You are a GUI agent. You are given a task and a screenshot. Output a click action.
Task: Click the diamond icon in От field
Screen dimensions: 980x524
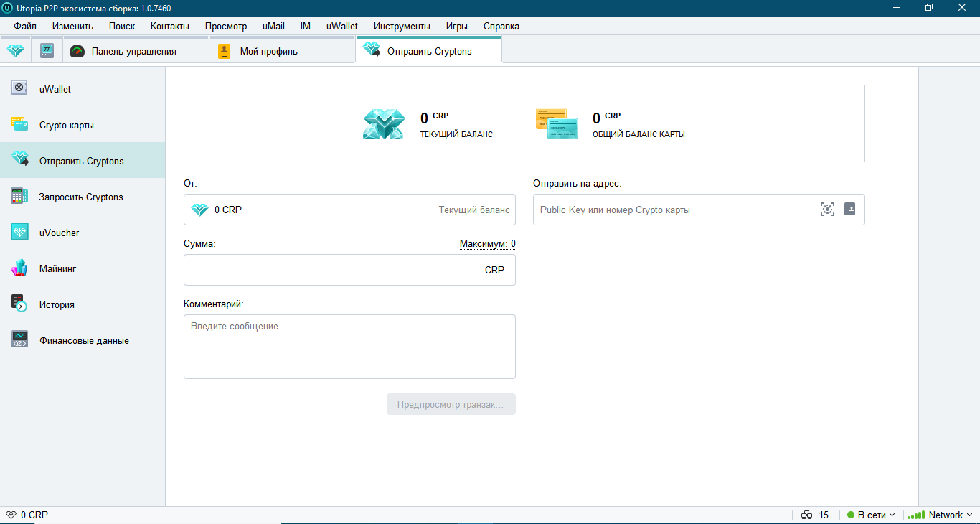point(199,210)
